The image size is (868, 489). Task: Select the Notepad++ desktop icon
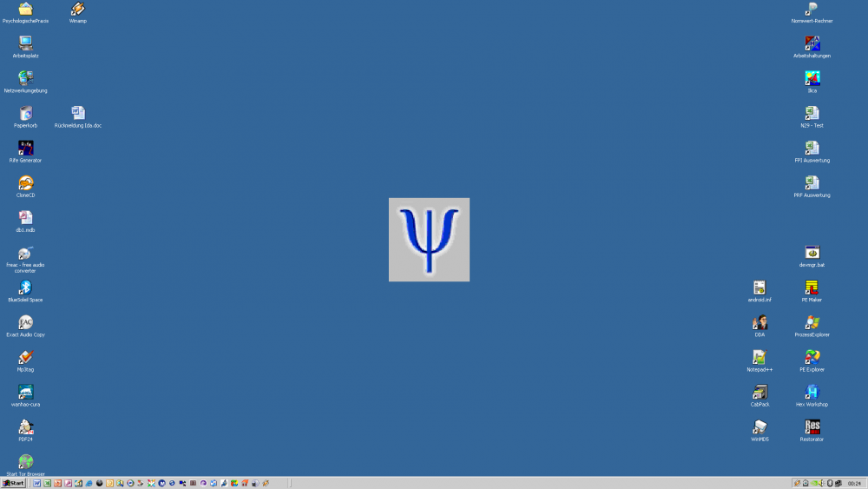[x=759, y=361]
